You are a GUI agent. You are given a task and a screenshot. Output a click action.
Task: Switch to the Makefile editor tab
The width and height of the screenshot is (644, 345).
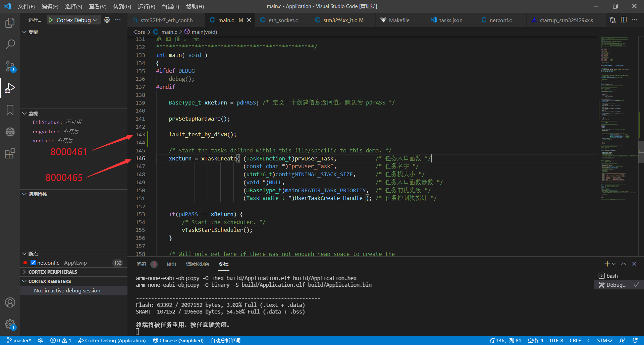[x=399, y=20]
